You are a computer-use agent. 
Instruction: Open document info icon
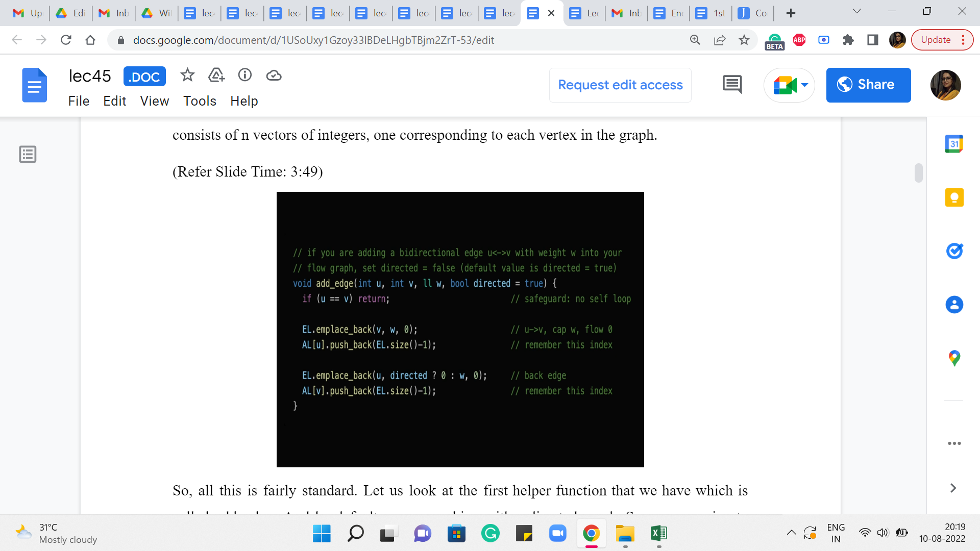click(245, 76)
